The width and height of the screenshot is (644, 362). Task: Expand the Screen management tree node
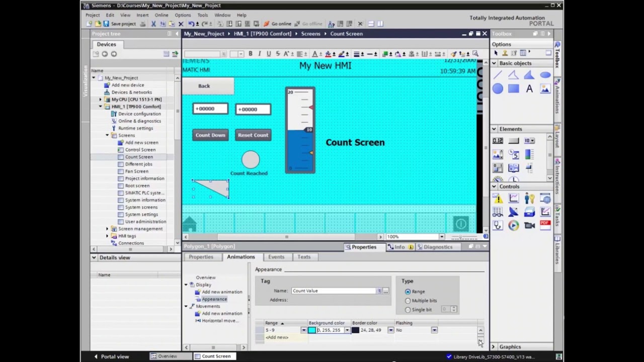click(107, 229)
